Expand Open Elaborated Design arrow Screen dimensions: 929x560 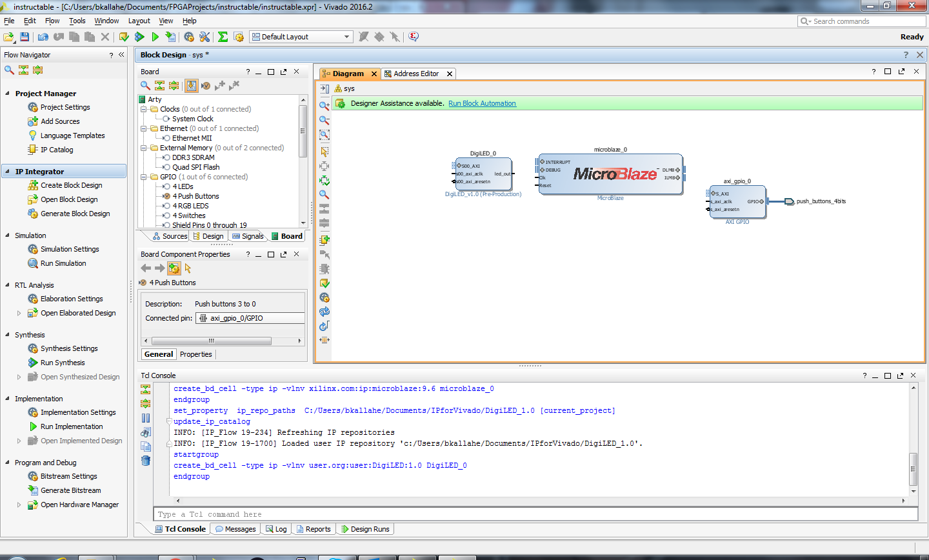pos(19,313)
